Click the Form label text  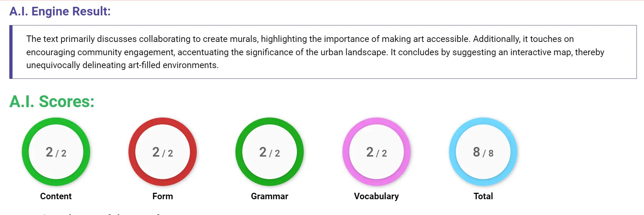coord(163,196)
